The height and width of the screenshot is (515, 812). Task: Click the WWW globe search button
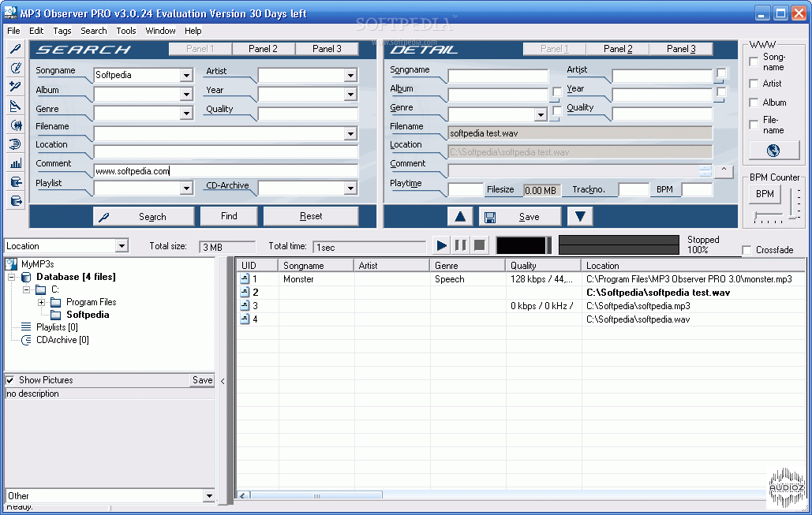(x=773, y=151)
